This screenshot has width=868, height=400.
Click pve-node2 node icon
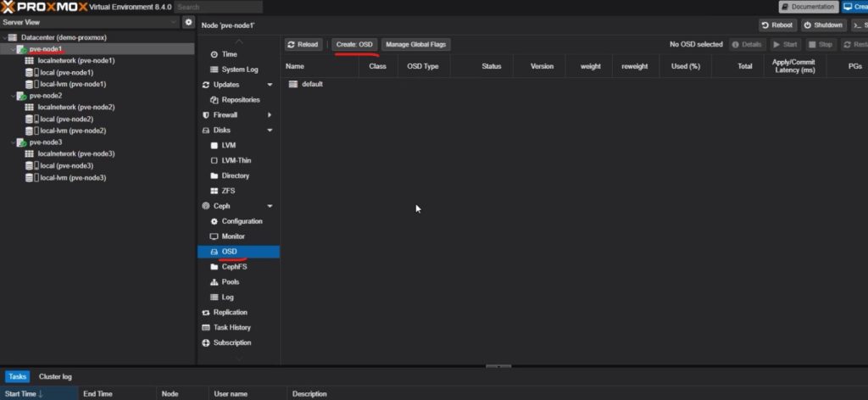[x=21, y=96]
